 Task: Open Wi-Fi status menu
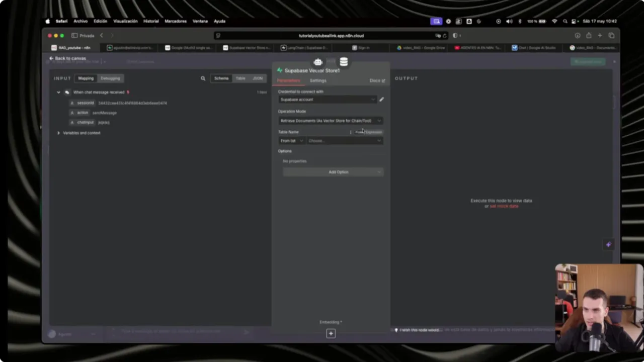pos(554,21)
